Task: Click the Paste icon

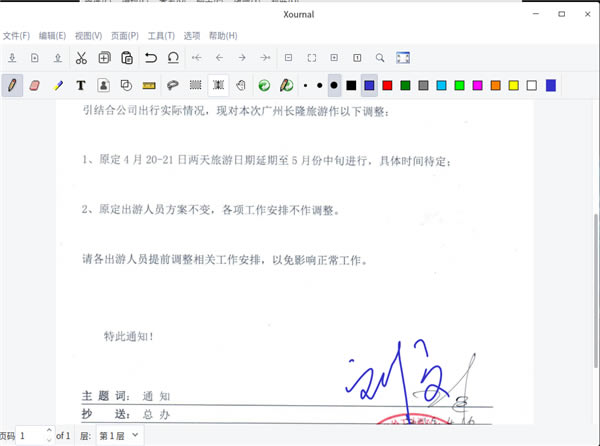Action: 127,58
